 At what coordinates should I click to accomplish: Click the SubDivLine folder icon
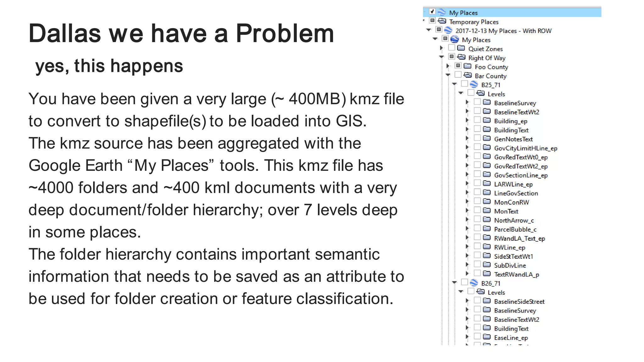487,265
